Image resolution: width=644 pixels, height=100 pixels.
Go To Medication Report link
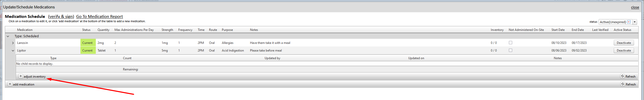[x=99, y=17]
